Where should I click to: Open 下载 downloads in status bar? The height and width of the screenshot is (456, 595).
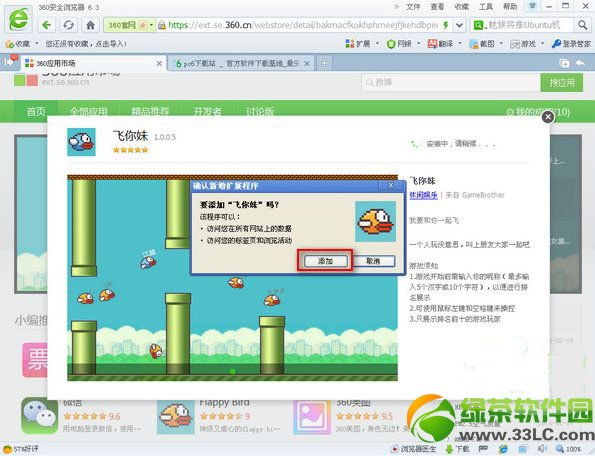[457, 449]
